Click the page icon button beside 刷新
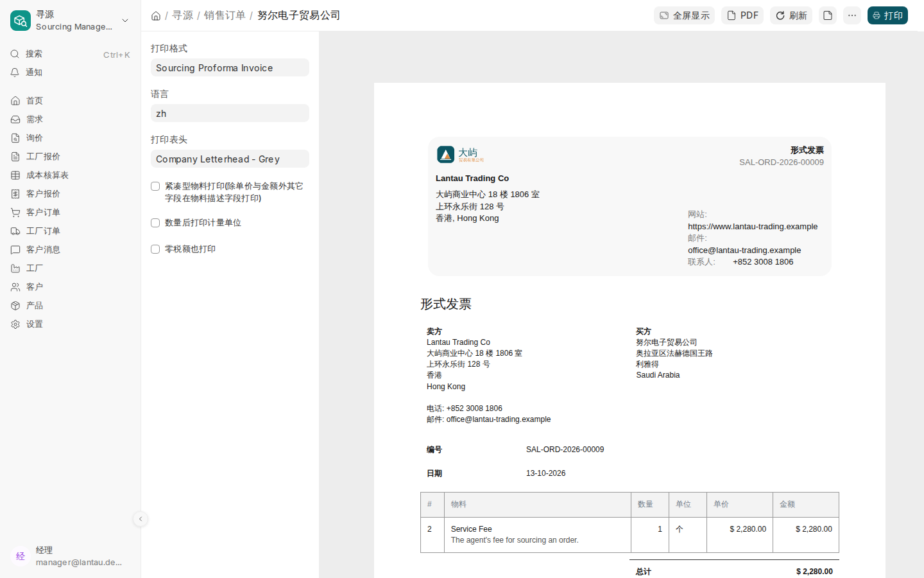The image size is (924, 578). (x=828, y=15)
